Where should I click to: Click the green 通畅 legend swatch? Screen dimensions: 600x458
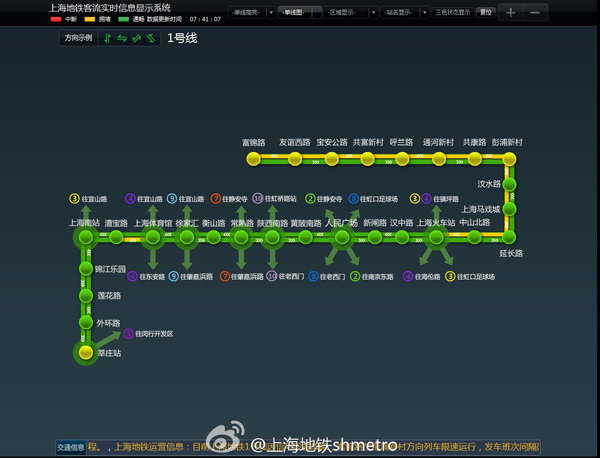124,19
